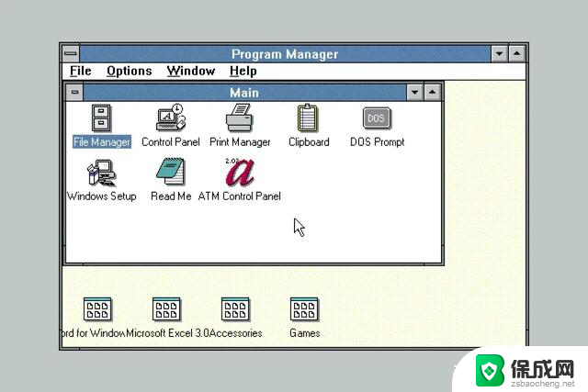Click the ATM Control Panel icon

[x=240, y=172]
